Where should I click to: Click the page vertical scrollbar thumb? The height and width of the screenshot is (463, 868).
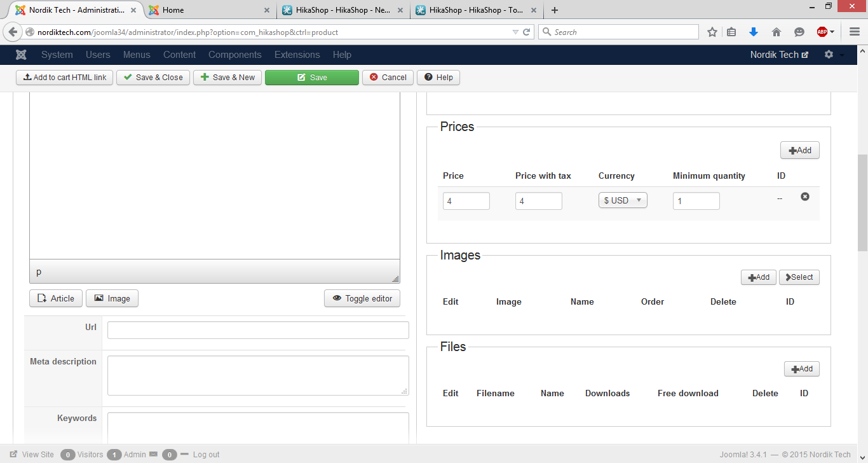point(862,202)
